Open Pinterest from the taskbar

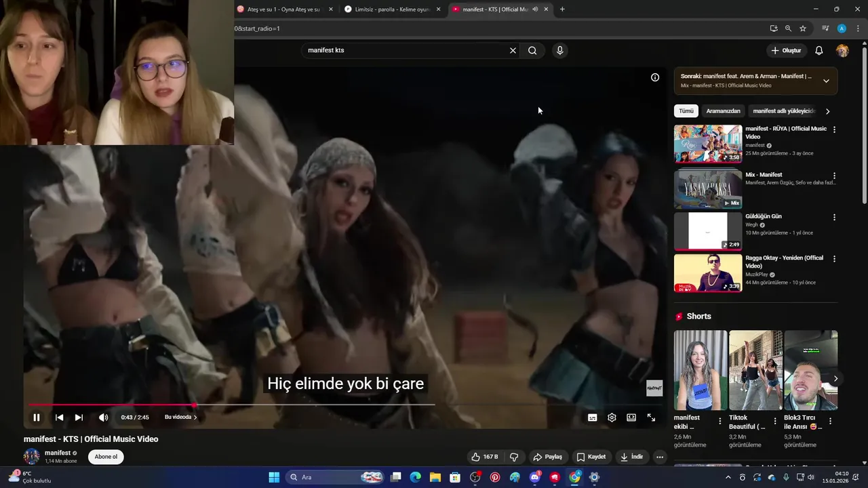pyautogui.click(x=495, y=477)
